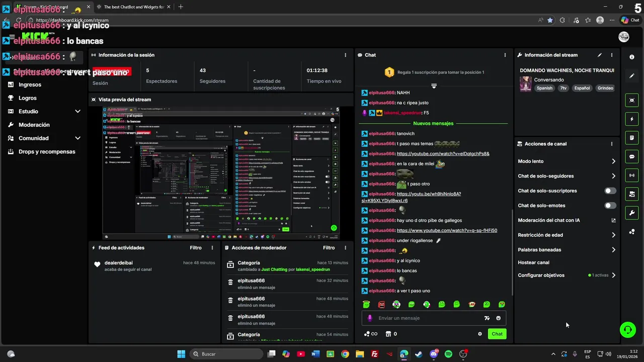Open Moderación del chat con IA

(567, 220)
